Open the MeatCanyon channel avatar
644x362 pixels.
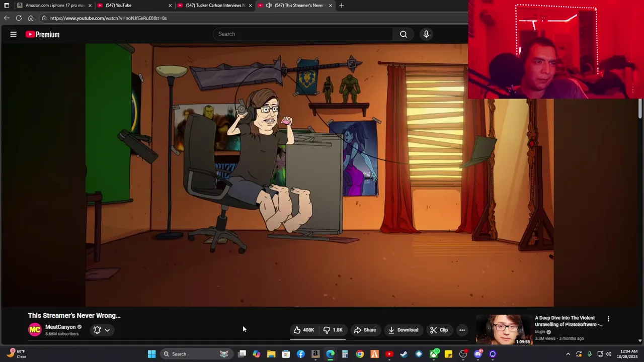click(35, 330)
